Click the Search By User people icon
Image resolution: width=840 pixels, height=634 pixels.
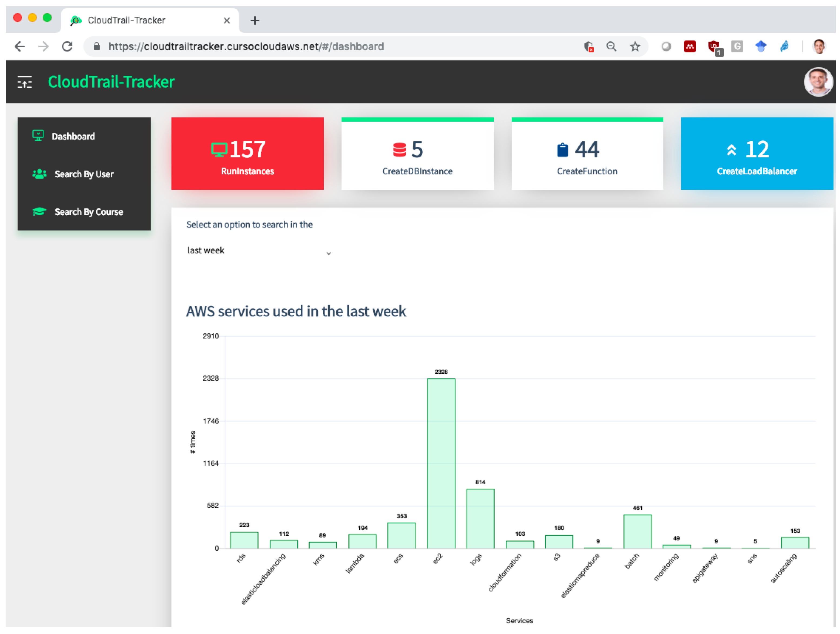click(x=39, y=174)
